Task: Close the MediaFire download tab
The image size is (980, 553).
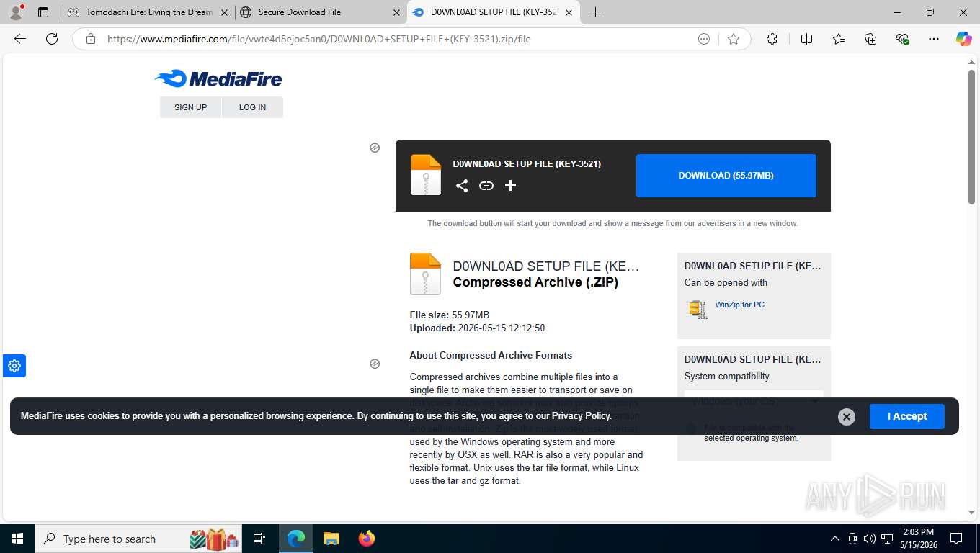Action: (569, 12)
